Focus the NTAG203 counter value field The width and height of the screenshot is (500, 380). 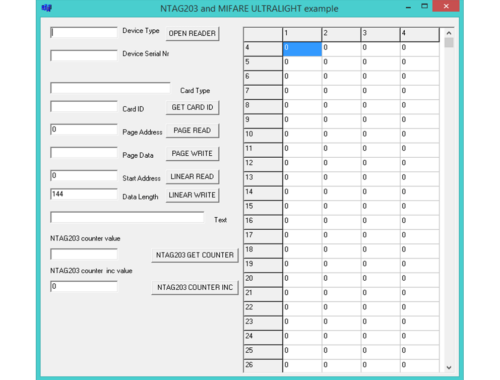tap(84, 254)
